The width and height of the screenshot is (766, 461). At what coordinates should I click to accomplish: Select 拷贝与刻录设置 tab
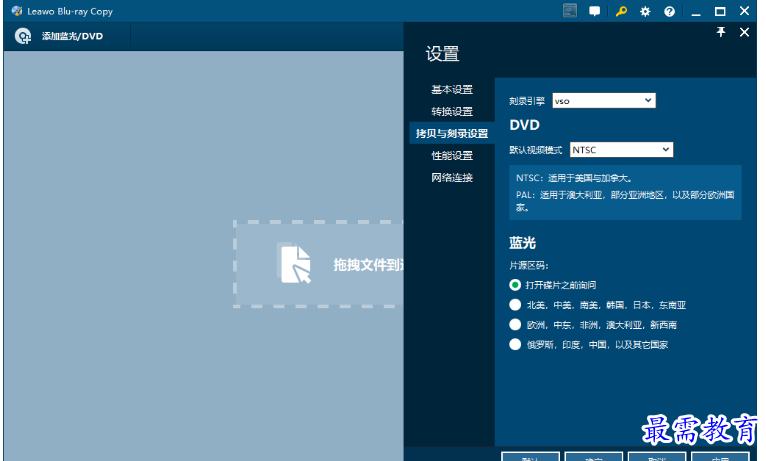[x=452, y=133]
